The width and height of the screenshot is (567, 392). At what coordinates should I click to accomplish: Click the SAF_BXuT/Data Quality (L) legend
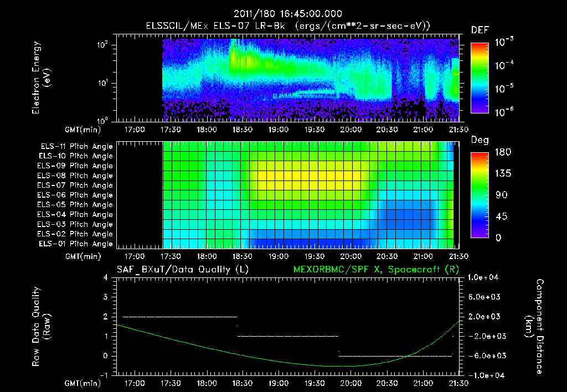point(183,270)
